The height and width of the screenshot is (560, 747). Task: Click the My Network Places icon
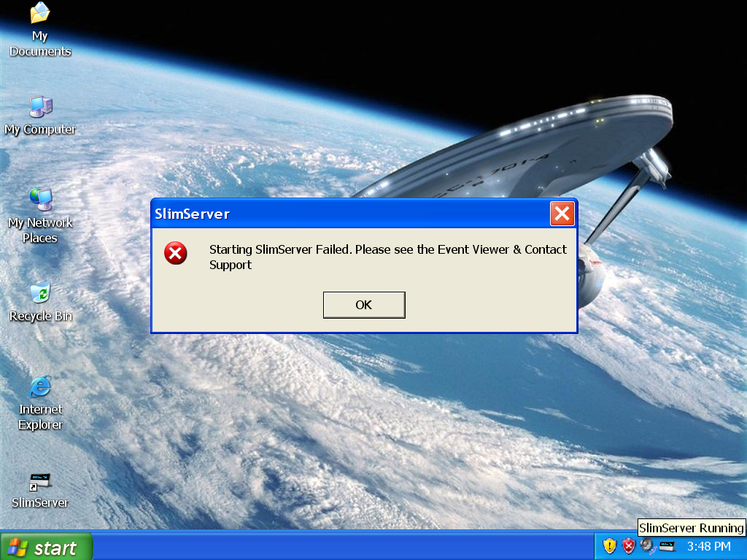tap(40, 200)
